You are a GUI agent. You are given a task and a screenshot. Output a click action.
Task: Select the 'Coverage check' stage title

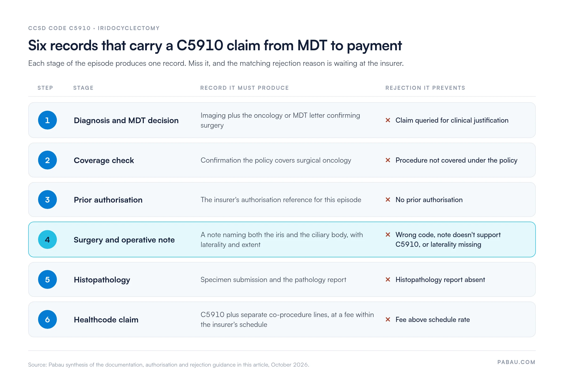[x=104, y=160]
